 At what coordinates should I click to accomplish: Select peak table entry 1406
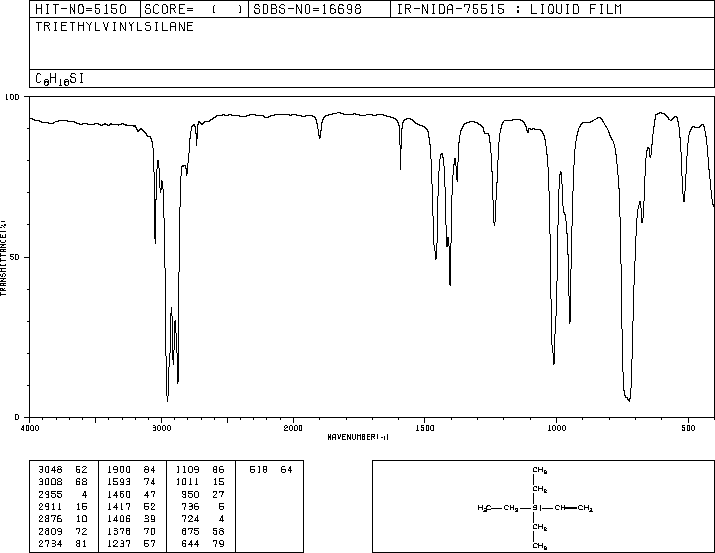coord(119,519)
